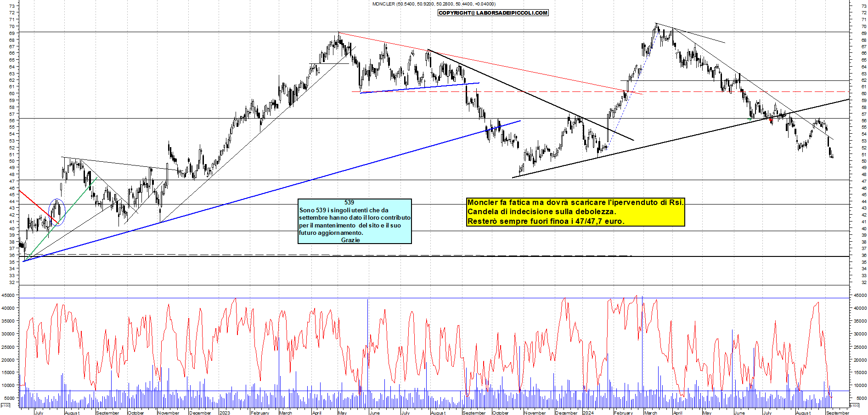Click '60' on the left price axis
The image size is (868, 415).
click(x=12, y=93)
